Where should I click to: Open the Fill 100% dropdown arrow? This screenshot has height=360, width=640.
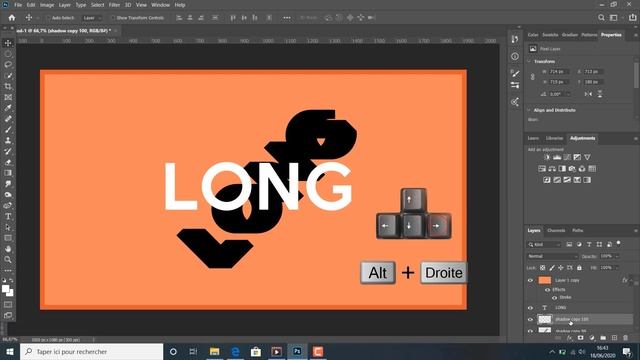point(617,268)
